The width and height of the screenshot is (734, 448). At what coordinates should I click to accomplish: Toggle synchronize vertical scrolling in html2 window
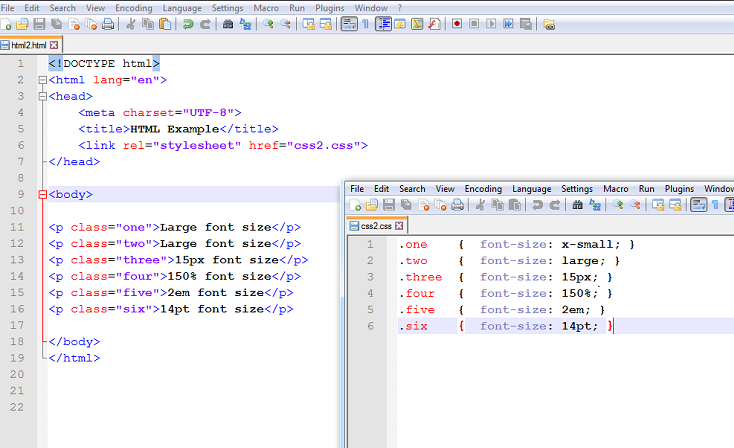308,24
